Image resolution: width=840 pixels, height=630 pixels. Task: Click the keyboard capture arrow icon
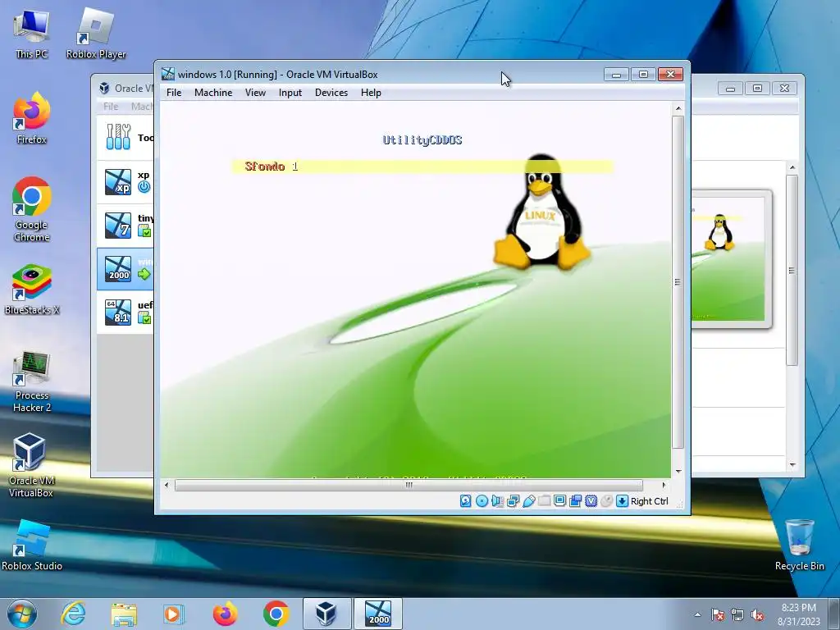pos(622,501)
